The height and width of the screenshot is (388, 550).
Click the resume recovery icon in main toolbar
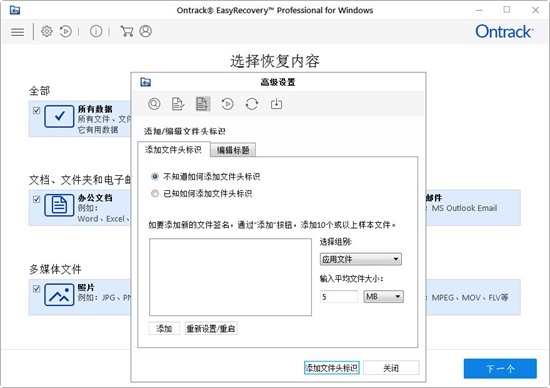tap(66, 32)
